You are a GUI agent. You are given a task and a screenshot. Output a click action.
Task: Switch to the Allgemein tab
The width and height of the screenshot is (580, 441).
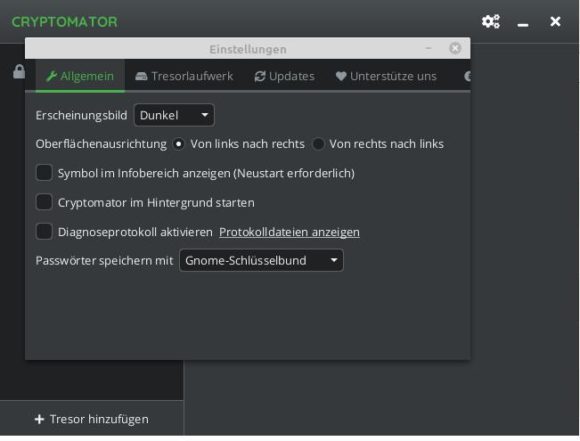[x=80, y=76]
